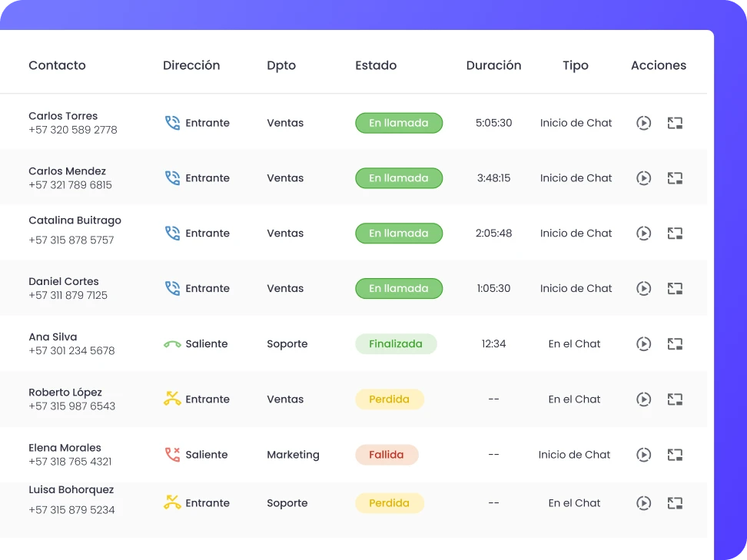Click incoming call icon for Carlos Torres
The height and width of the screenshot is (560, 747).
(x=172, y=123)
